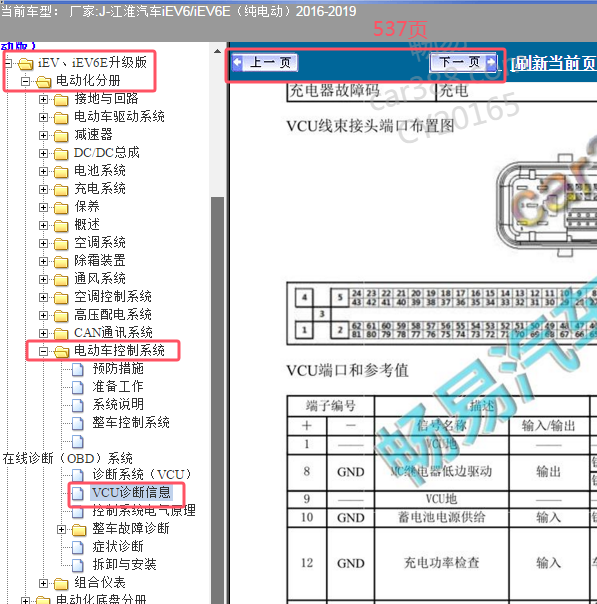The width and height of the screenshot is (597, 604).
Task: Expand the 空调系统 folder node
Action: point(44,243)
